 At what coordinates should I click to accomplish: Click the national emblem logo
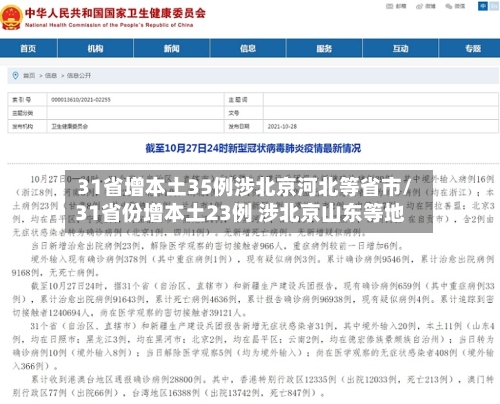pyautogui.click(x=11, y=17)
